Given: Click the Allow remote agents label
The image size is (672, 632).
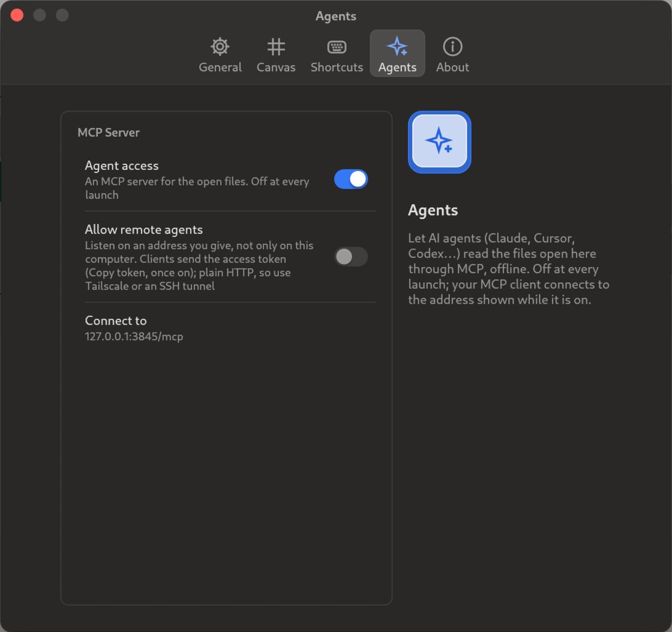Looking at the screenshot, I should [x=143, y=230].
